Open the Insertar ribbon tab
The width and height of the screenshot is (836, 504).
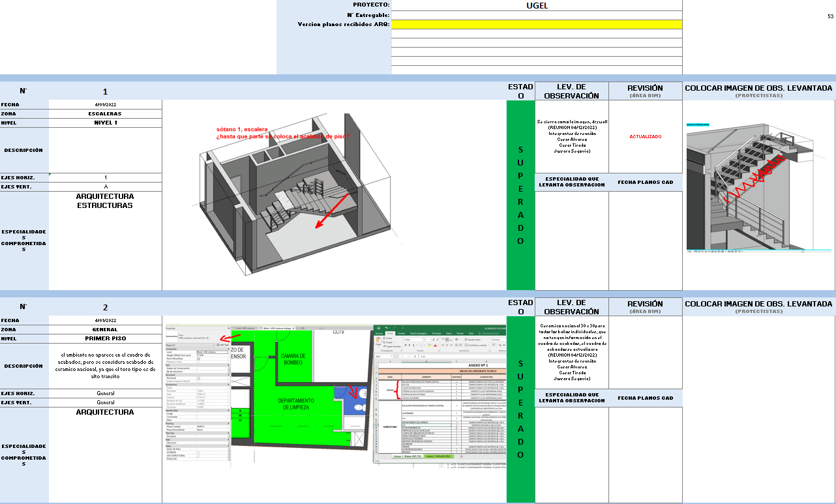pos(402,333)
